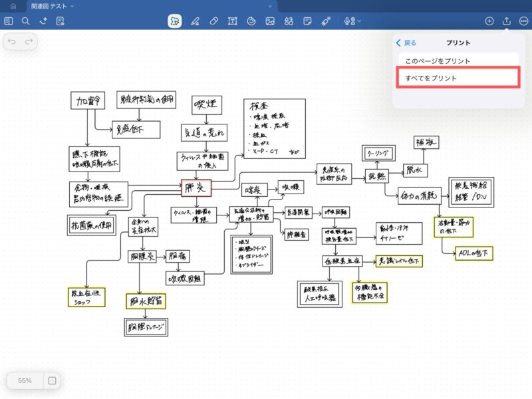
Task: Select the pen tool
Action: point(195,21)
